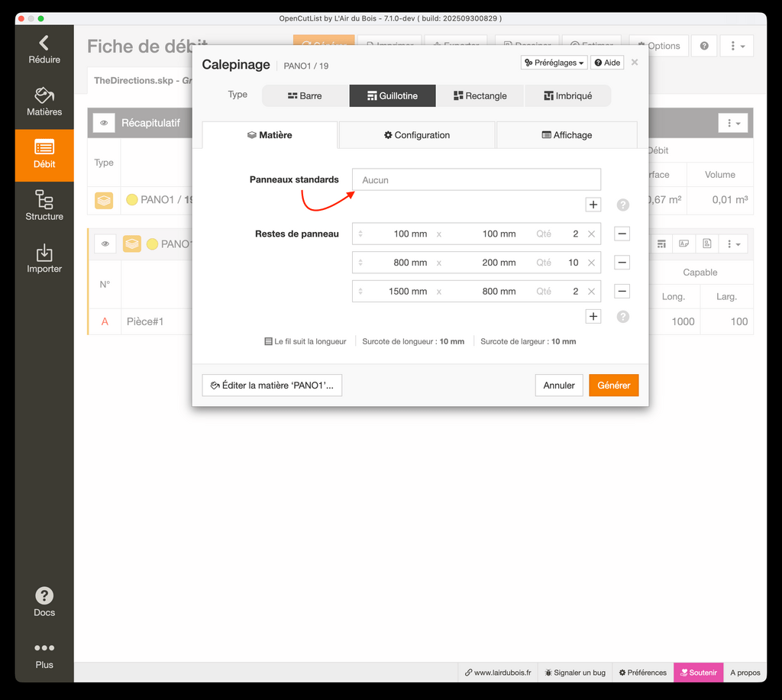Click the Panneaux standards input field
The image size is (782, 700).
click(476, 180)
